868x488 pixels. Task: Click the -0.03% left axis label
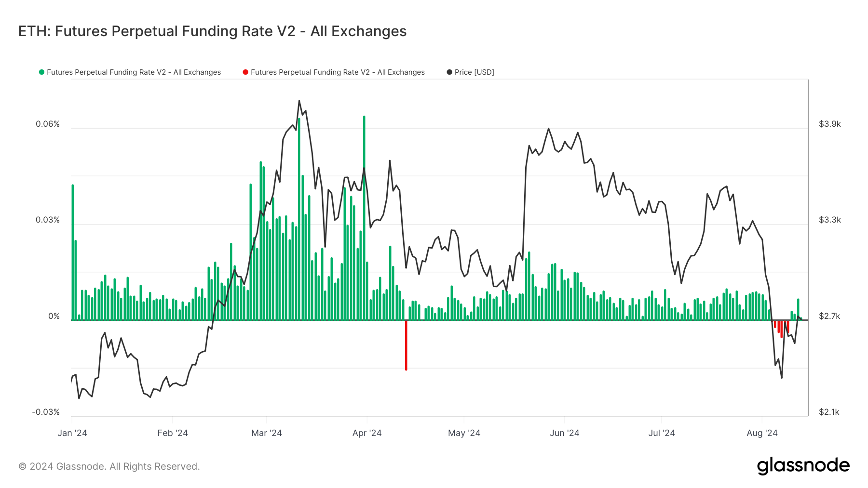click(x=46, y=412)
